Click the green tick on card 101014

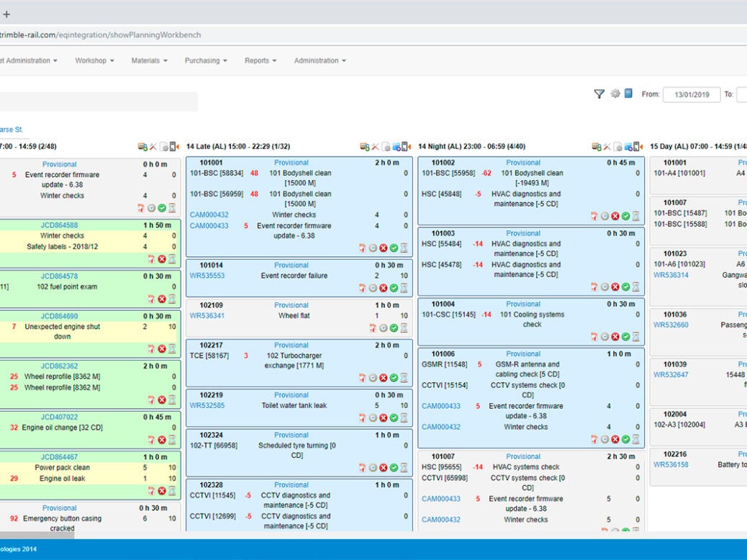pyautogui.click(x=394, y=288)
